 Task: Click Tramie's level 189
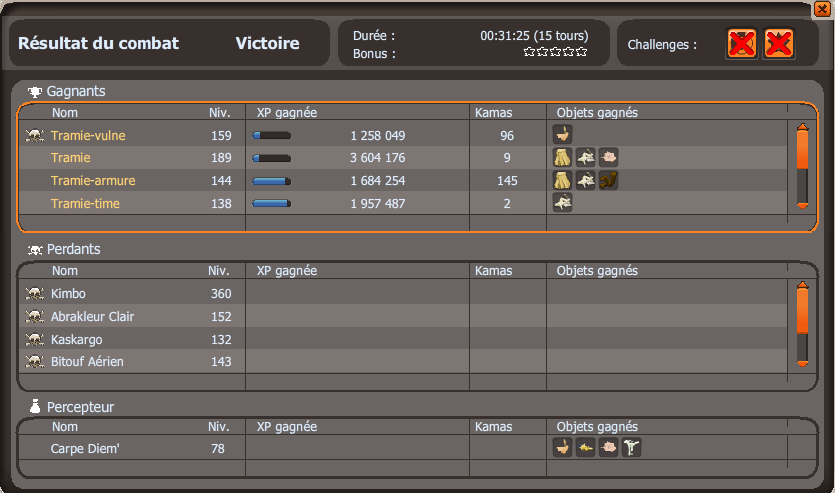[x=221, y=158]
